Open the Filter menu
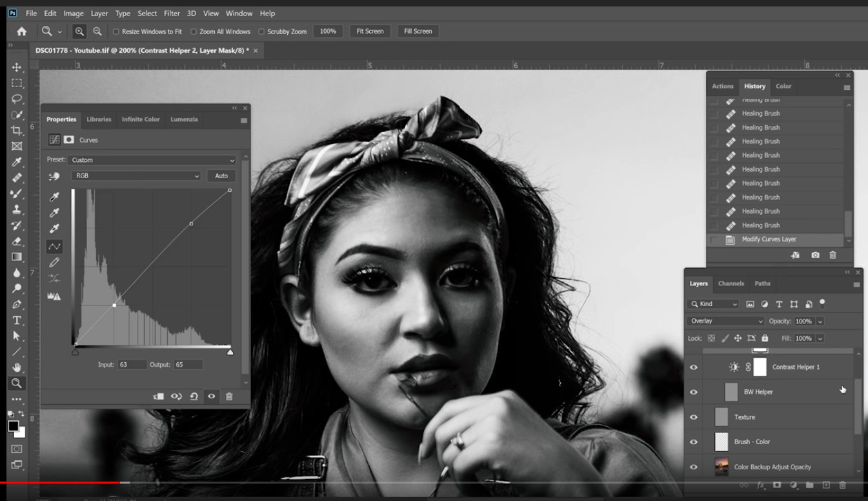868x501 pixels. (x=172, y=13)
